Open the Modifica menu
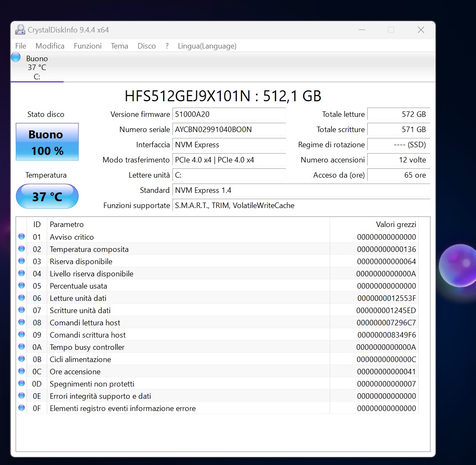 pos(50,46)
